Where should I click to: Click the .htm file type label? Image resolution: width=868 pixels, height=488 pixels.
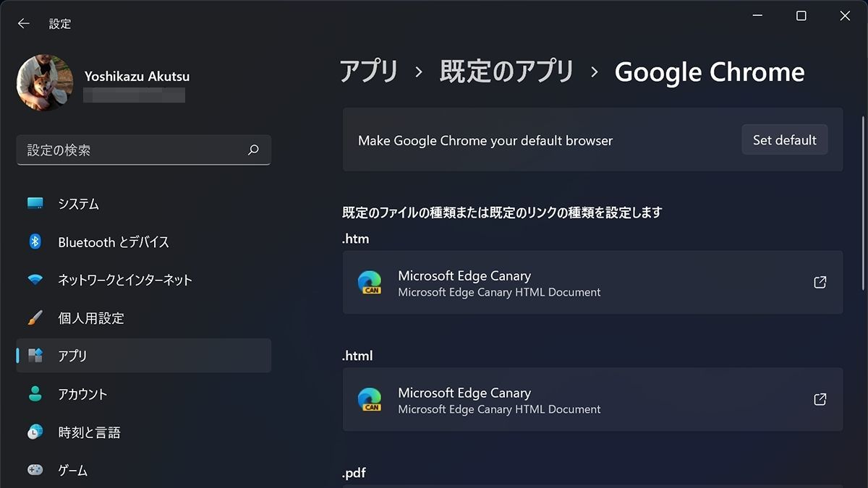(356, 239)
